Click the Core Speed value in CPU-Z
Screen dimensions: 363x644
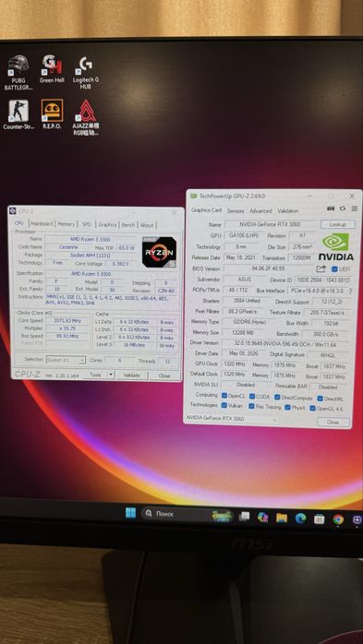[67, 322]
